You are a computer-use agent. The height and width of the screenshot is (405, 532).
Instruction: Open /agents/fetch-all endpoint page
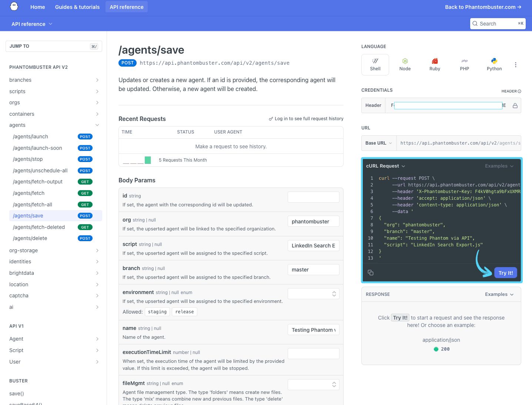[56, 205]
